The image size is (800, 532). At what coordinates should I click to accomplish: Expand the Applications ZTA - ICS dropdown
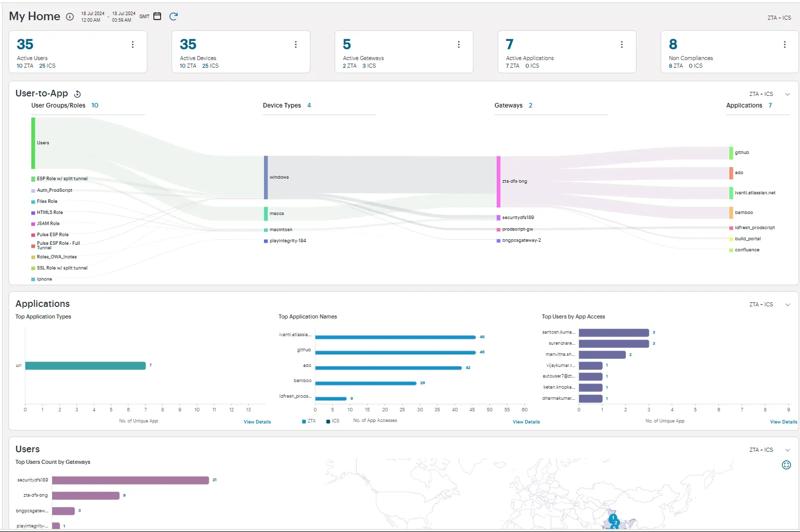[x=787, y=305]
